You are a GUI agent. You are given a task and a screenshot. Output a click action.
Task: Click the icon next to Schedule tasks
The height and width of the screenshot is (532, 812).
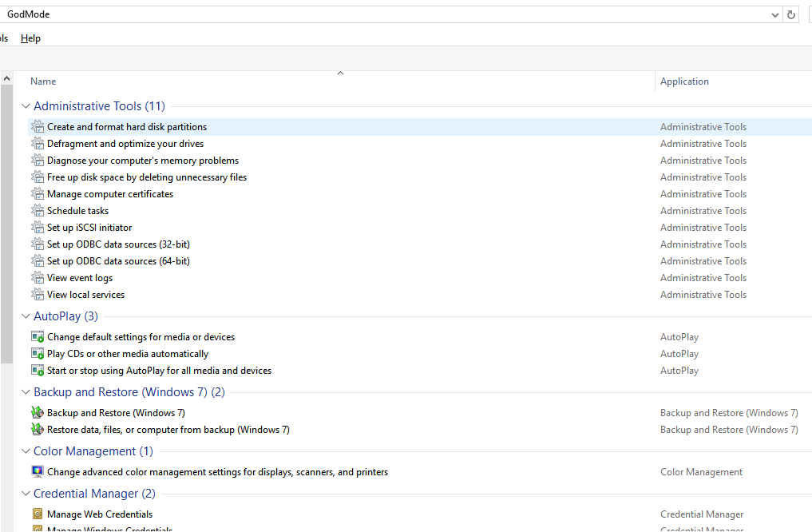38,211
